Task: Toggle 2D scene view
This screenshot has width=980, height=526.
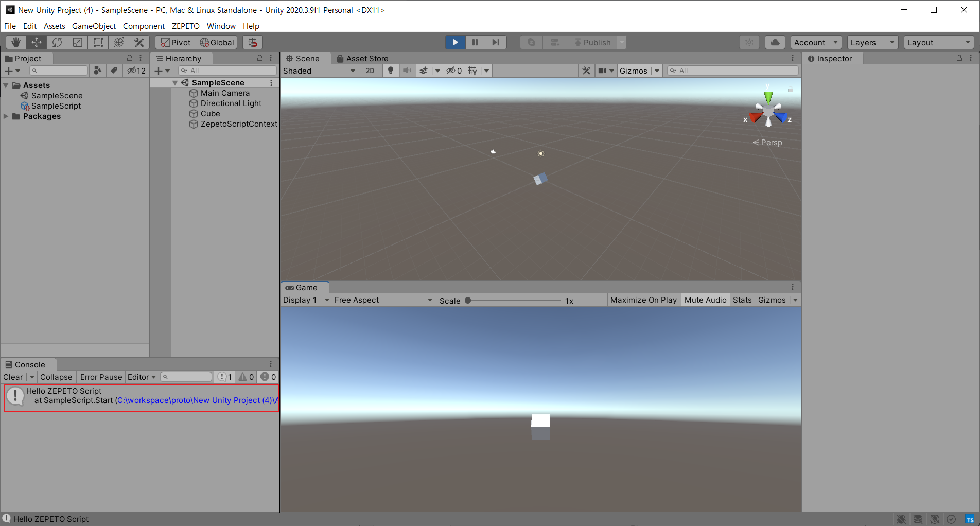Action: tap(370, 71)
